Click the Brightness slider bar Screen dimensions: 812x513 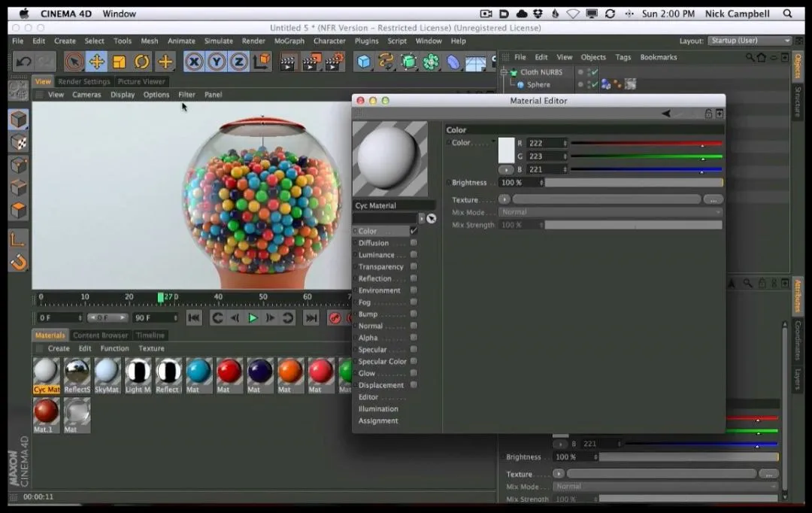(x=634, y=182)
